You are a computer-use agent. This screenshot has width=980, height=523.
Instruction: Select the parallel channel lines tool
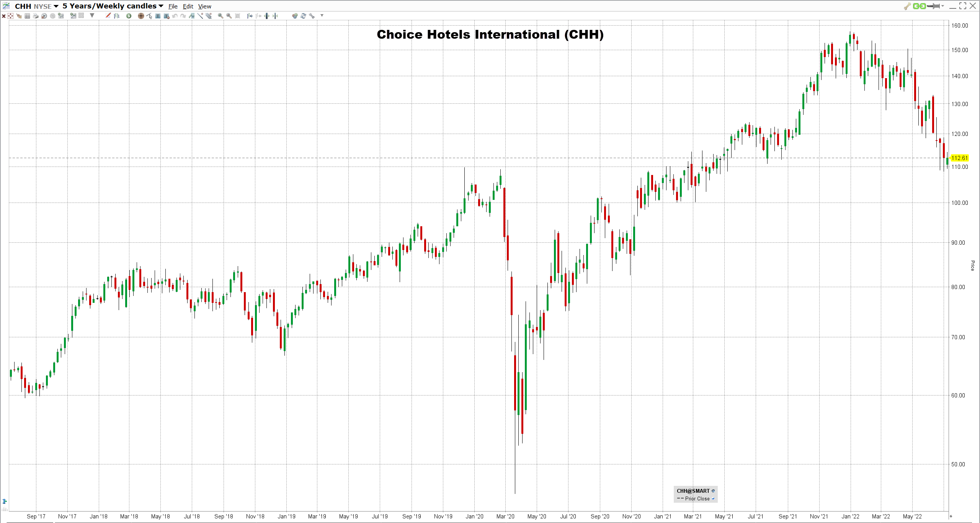pyautogui.click(x=209, y=16)
